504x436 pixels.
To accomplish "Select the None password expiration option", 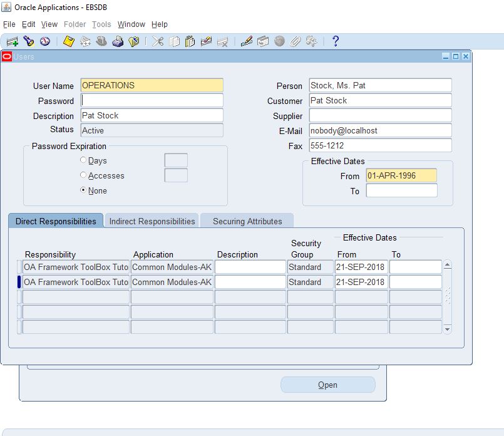I will pyautogui.click(x=82, y=190).
